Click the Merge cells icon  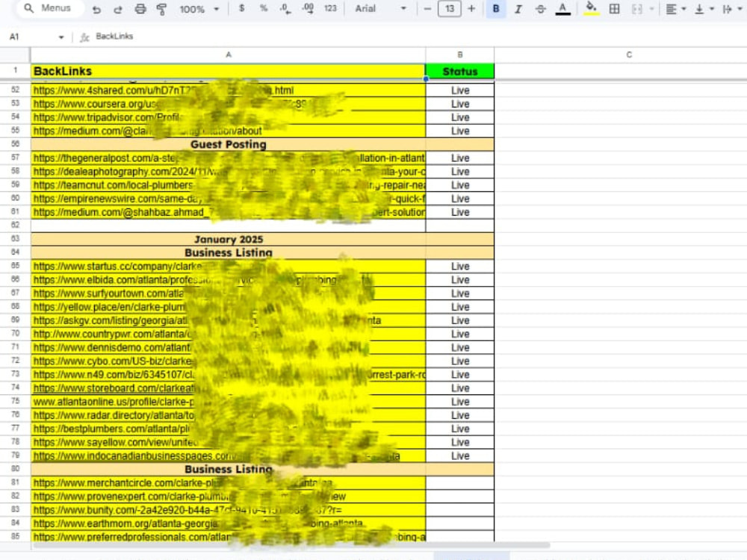637,8
